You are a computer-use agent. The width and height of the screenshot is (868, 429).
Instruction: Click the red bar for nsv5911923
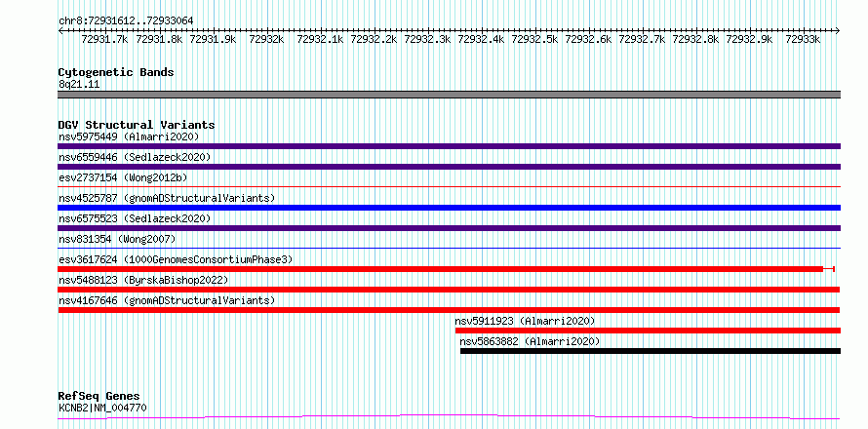click(648, 331)
